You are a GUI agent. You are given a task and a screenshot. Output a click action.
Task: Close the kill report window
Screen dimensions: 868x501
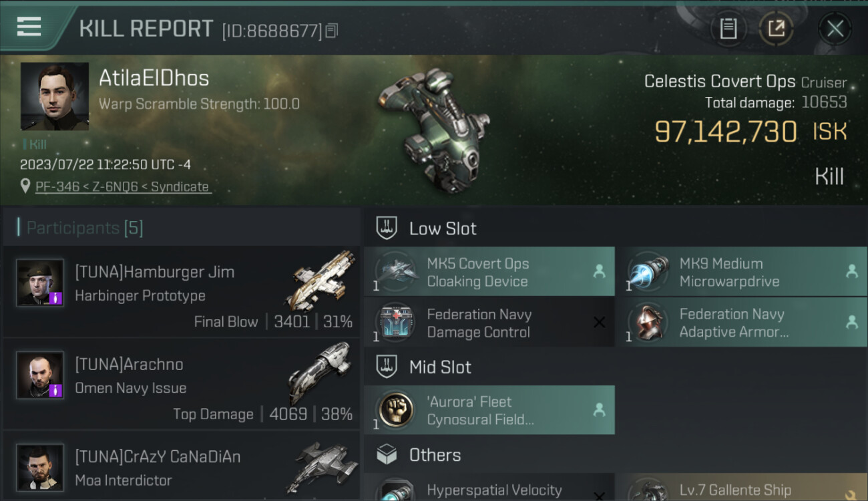coord(835,29)
